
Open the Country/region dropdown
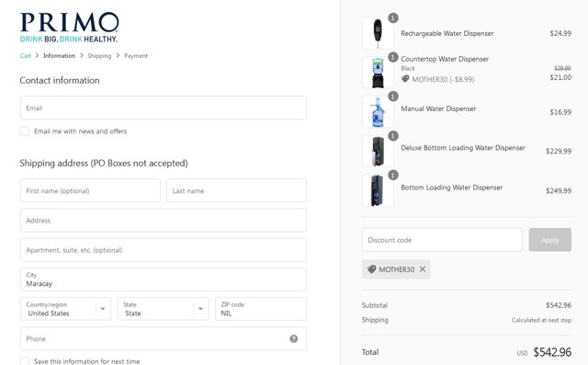click(65, 309)
